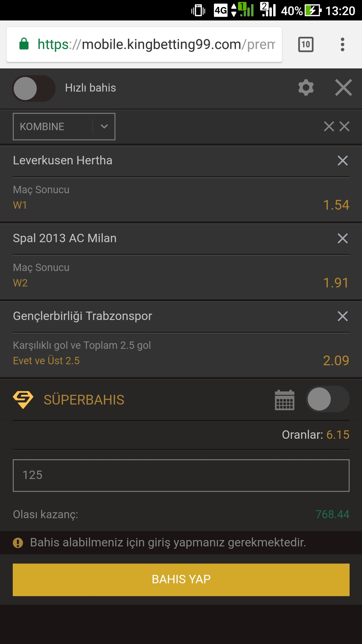Open the KOMBINE bet type dropdown

[x=64, y=126]
